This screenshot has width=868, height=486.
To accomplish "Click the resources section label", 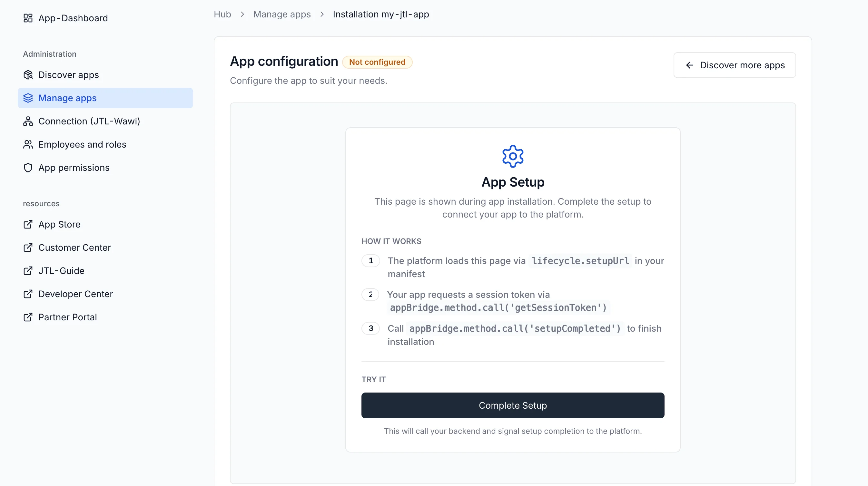I will (41, 204).
